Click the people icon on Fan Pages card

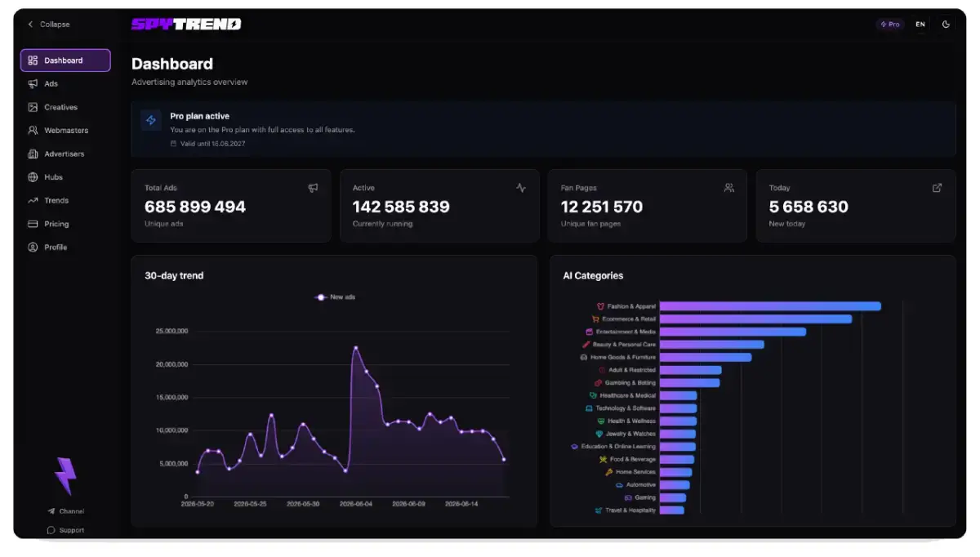pyautogui.click(x=729, y=188)
